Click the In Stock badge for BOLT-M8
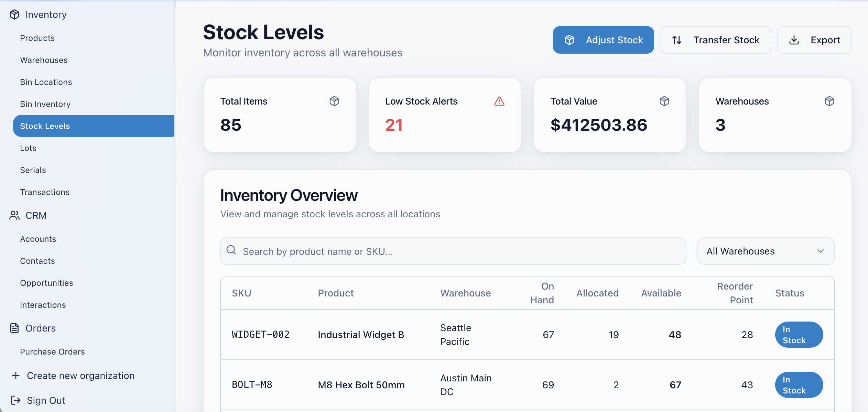Screen dimensions: 868x412 tap(799, 385)
